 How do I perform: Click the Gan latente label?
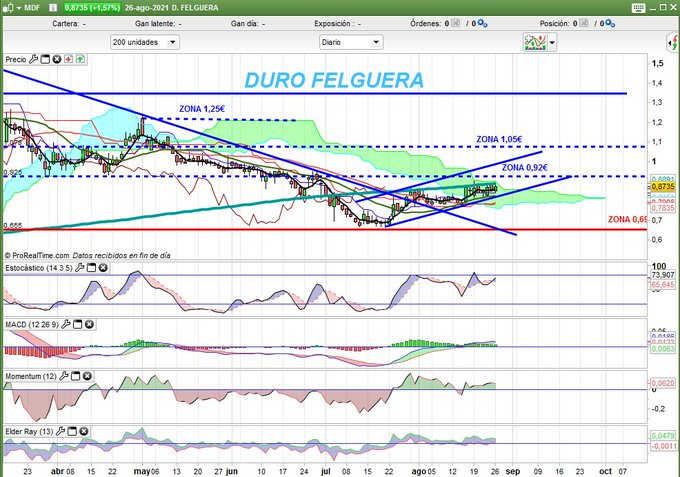[x=154, y=23]
